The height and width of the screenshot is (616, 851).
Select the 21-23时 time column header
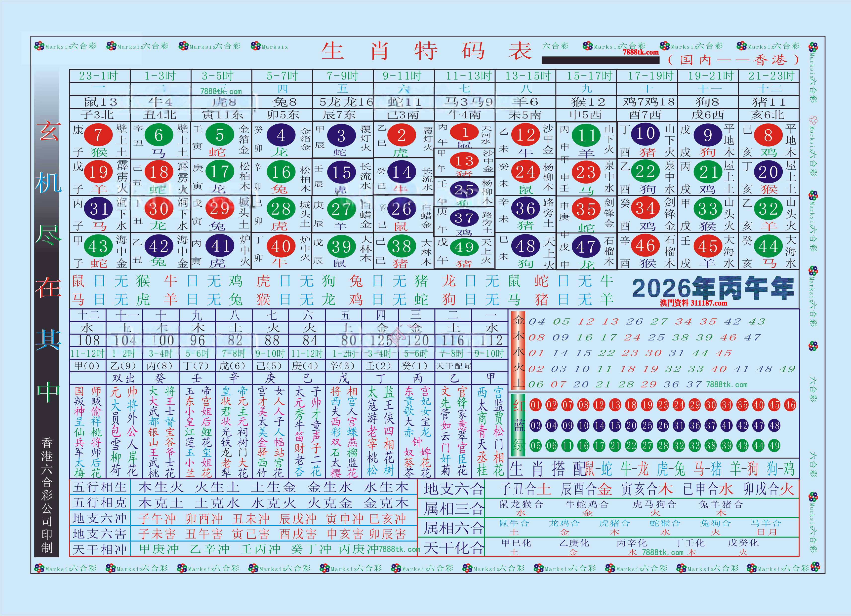tap(770, 76)
